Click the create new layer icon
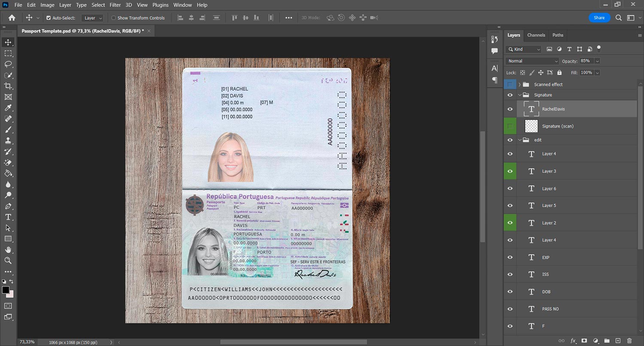Viewport: 644px width, 346px height. (x=618, y=341)
